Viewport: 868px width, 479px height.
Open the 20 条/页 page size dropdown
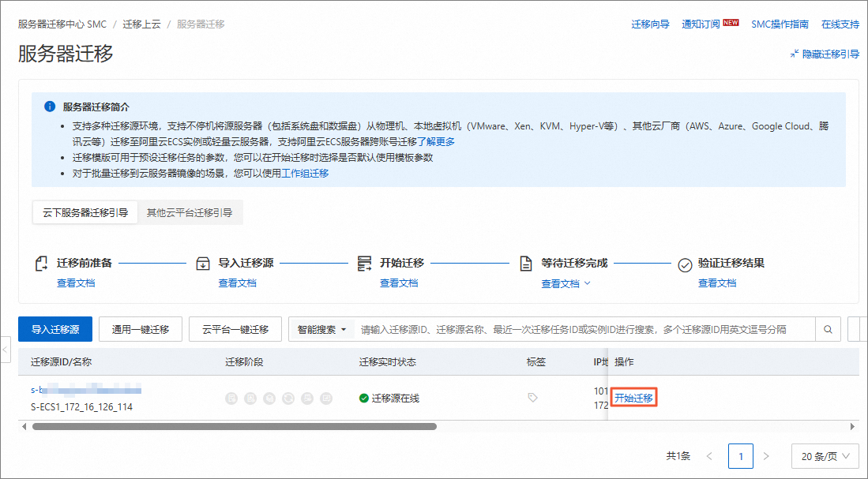point(825,456)
